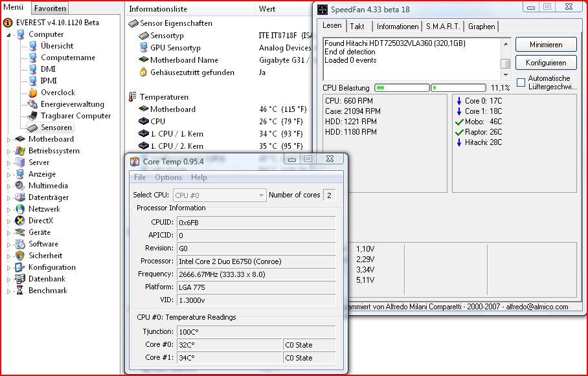Click the DirectX icon
This screenshot has height=376, width=588.
pos(20,221)
